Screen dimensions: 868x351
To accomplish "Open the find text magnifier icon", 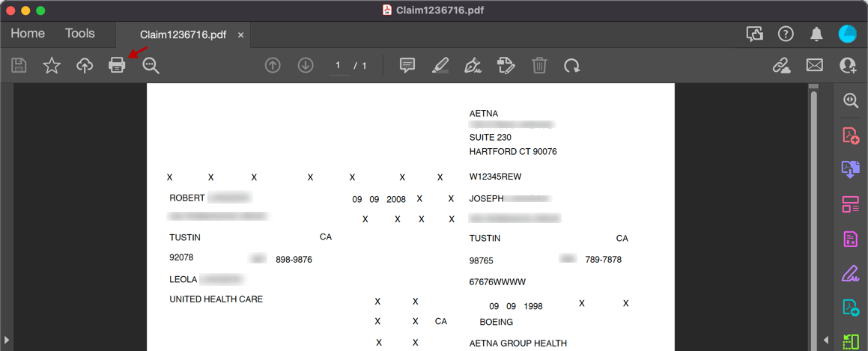I will [151, 65].
